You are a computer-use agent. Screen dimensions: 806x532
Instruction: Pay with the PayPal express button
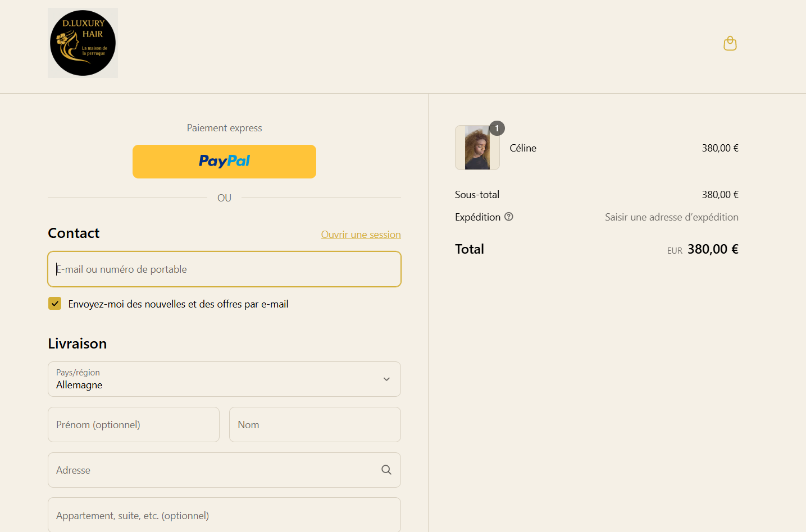pyautogui.click(x=224, y=162)
